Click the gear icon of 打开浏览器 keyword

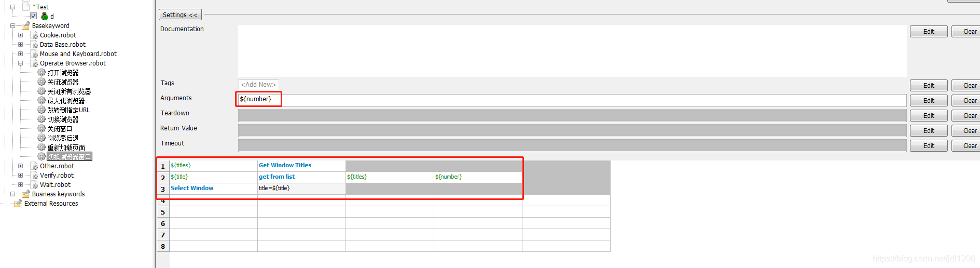coord(42,73)
